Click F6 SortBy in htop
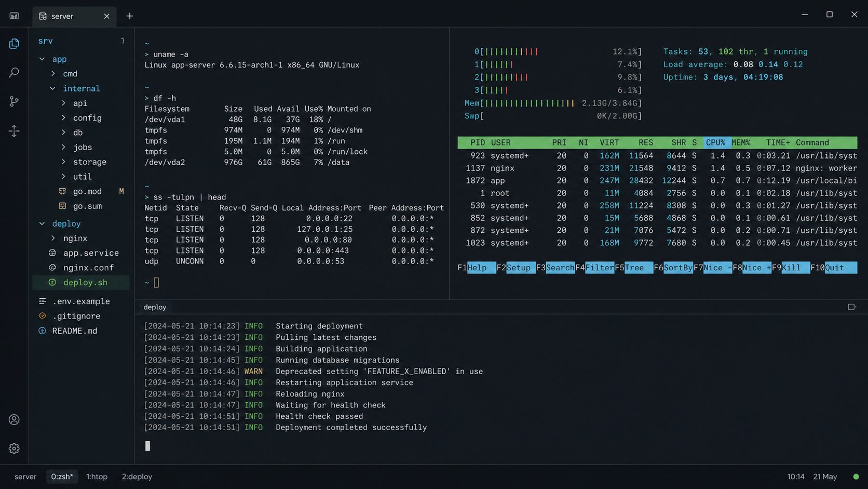The width and height of the screenshot is (868, 489). tap(673, 268)
